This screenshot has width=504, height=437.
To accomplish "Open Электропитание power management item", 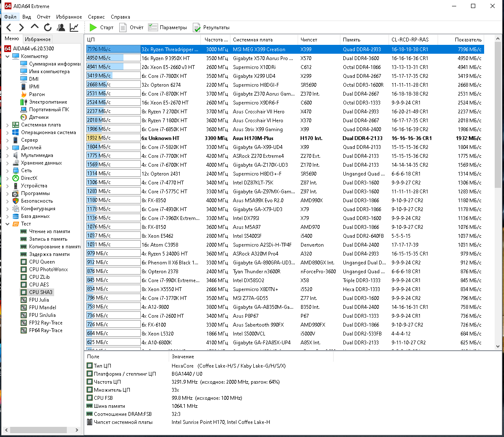I will point(44,102).
